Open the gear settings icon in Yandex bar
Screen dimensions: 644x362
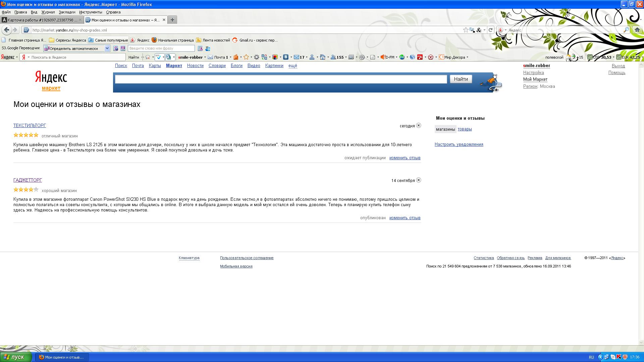click(x=257, y=57)
